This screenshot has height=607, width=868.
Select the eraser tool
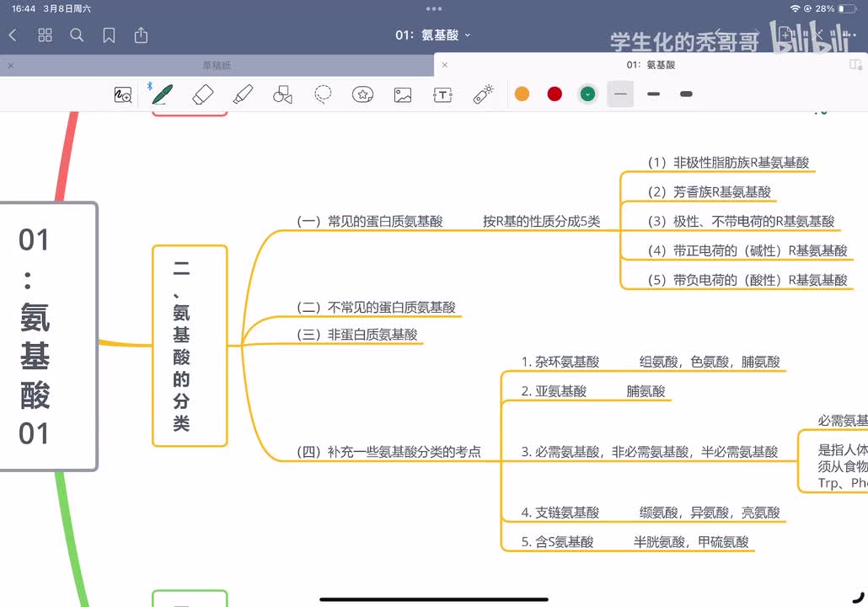tap(202, 94)
